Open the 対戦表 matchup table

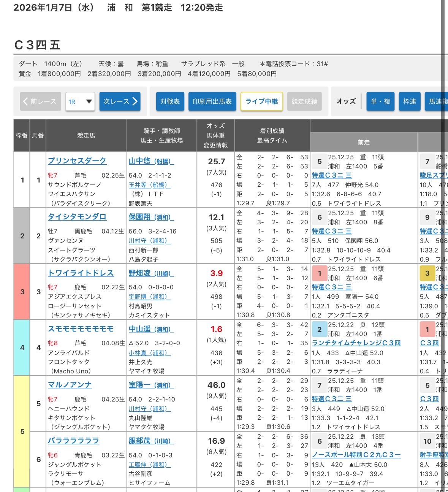170,102
